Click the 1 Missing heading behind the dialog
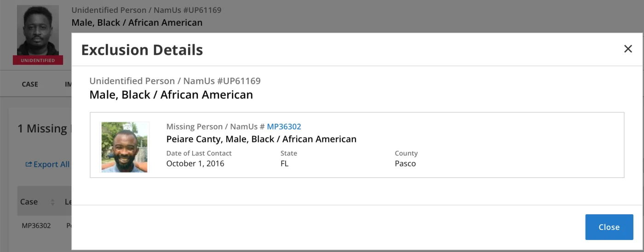The image size is (644, 252). tap(42, 129)
